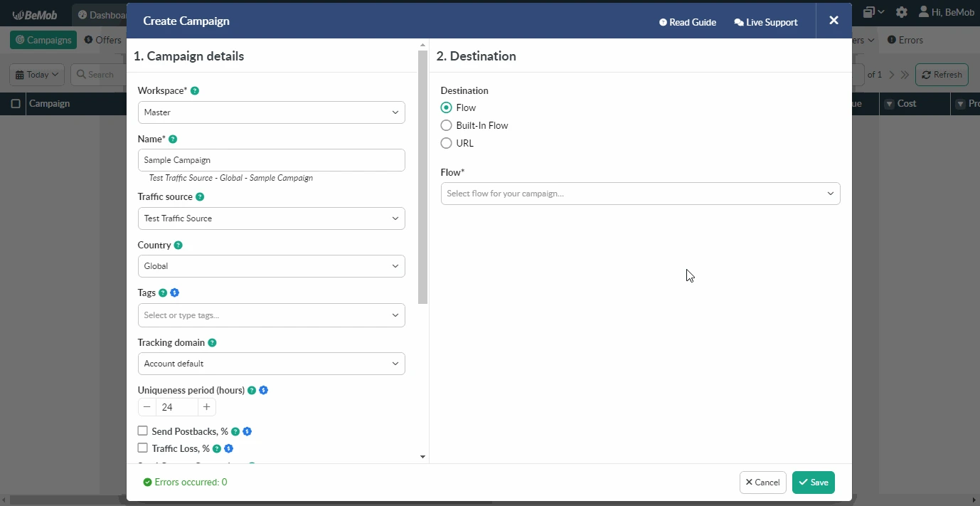Screen dimensions: 980x506
Task: Click the blue badge icon beside Tags
Action: click(175, 293)
